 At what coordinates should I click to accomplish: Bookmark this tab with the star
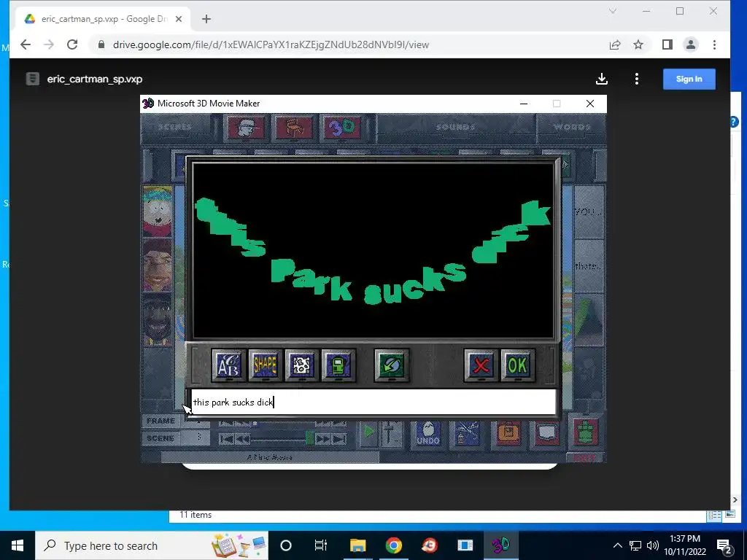(x=638, y=44)
